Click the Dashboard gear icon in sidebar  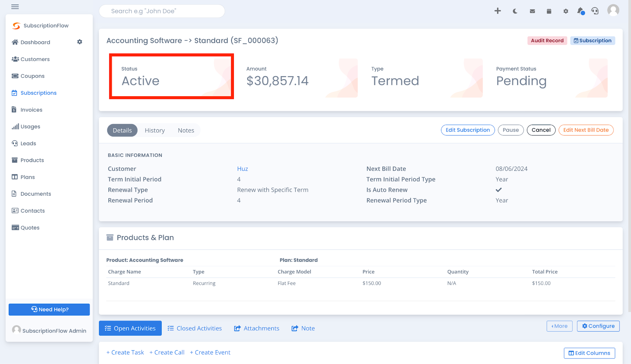tap(80, 42)
